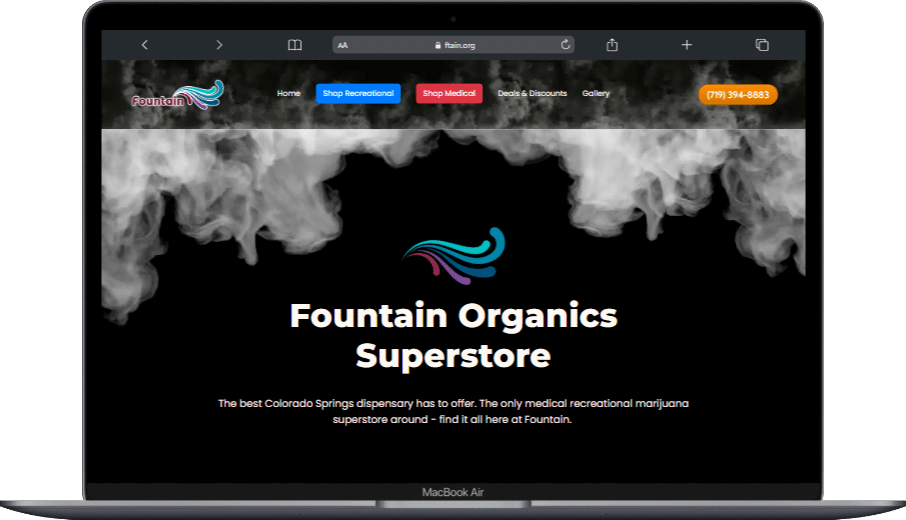Show the tab overview icon

coord(762,45)
